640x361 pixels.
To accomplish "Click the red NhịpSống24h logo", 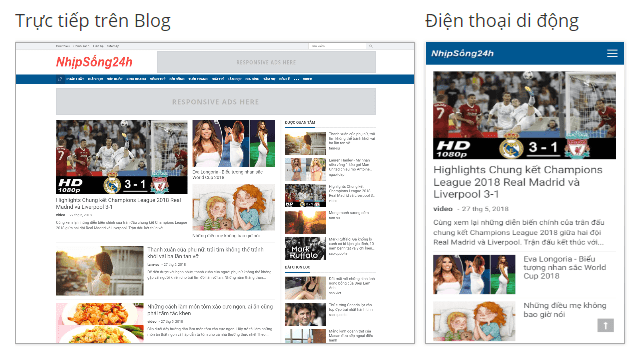I will 94,62.
